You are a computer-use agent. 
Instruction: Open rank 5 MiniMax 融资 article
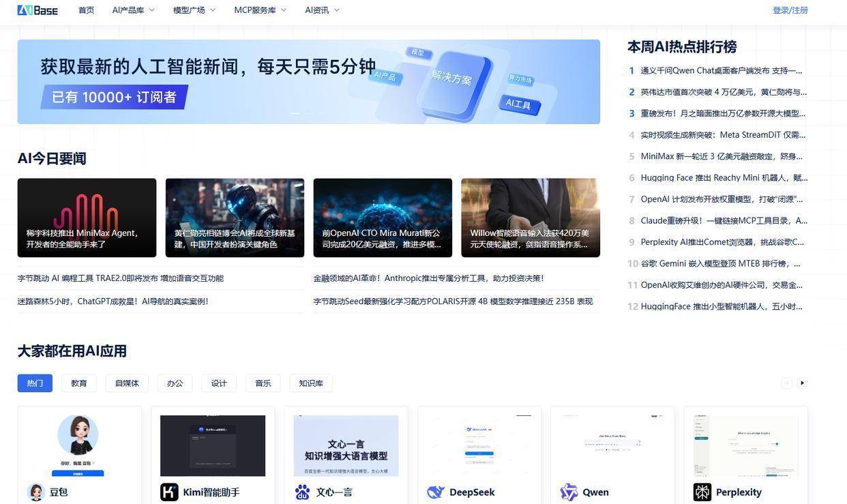tap(722, 156)
